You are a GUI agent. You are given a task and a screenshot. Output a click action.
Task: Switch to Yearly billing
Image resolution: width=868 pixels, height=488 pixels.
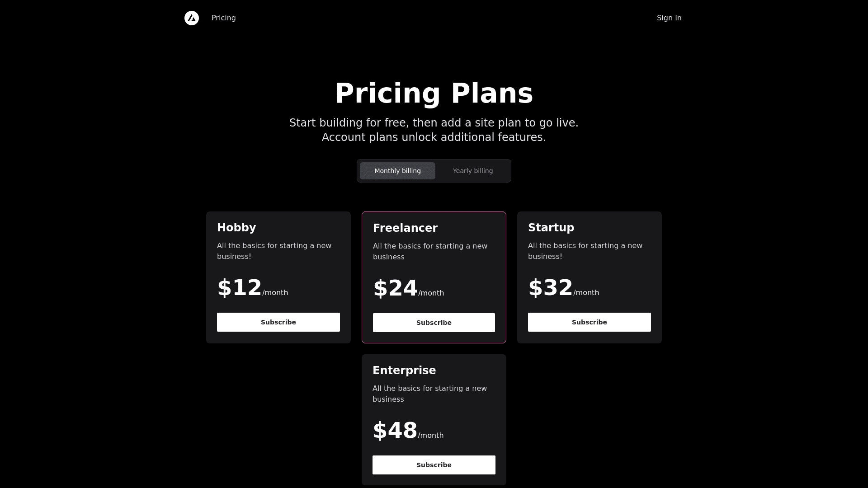pyautogui.click(x=472, y=171)
